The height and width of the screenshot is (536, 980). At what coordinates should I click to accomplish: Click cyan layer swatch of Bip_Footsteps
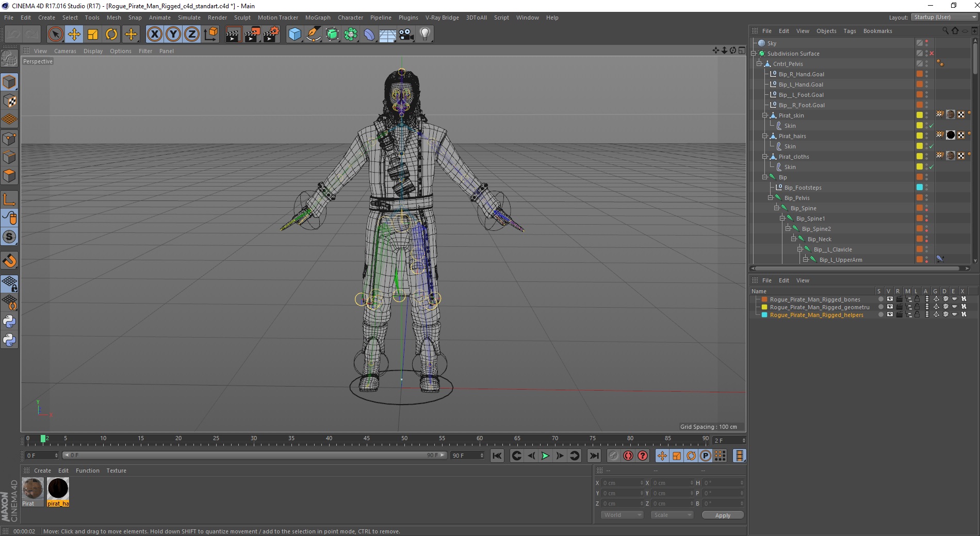tap(920, 187)
